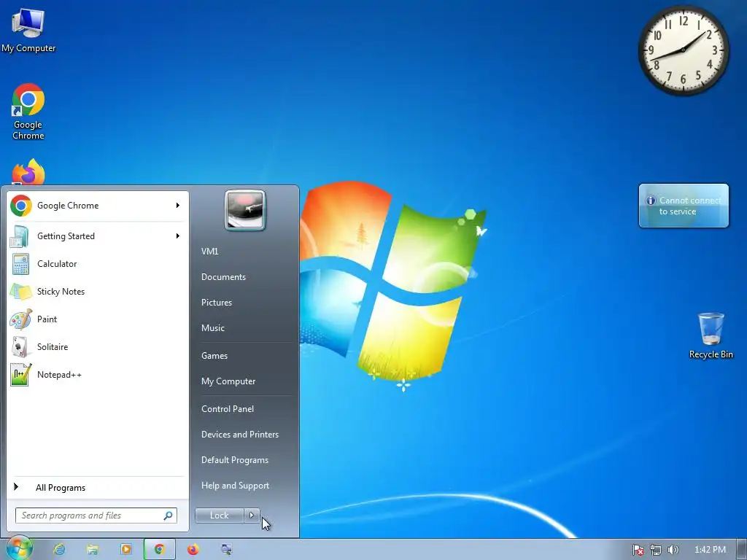Image resolution: width=747 pixels, height=560 pixels.
Task: Open Documents from the Start menu
Action: (223, 277)
